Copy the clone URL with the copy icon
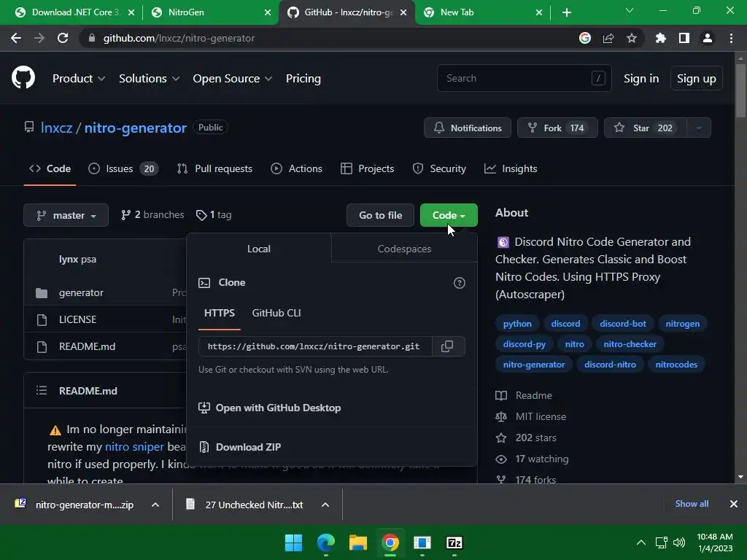The height and width of the screenshot is (560, 747). click(447, 346)
